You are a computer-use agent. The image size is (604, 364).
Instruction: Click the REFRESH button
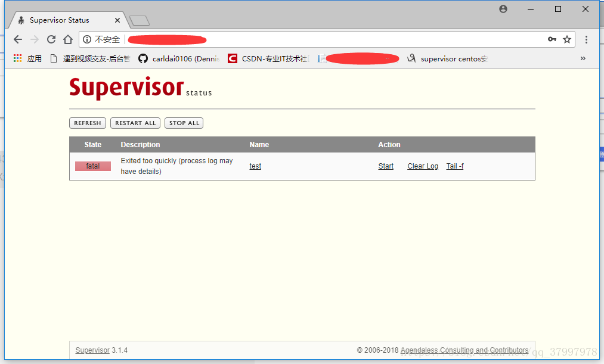click(x=88, y=123)
